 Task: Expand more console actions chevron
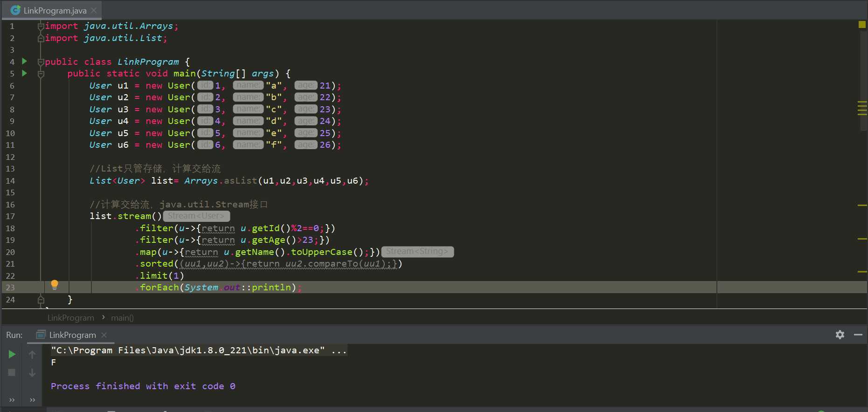coord(32,400)
